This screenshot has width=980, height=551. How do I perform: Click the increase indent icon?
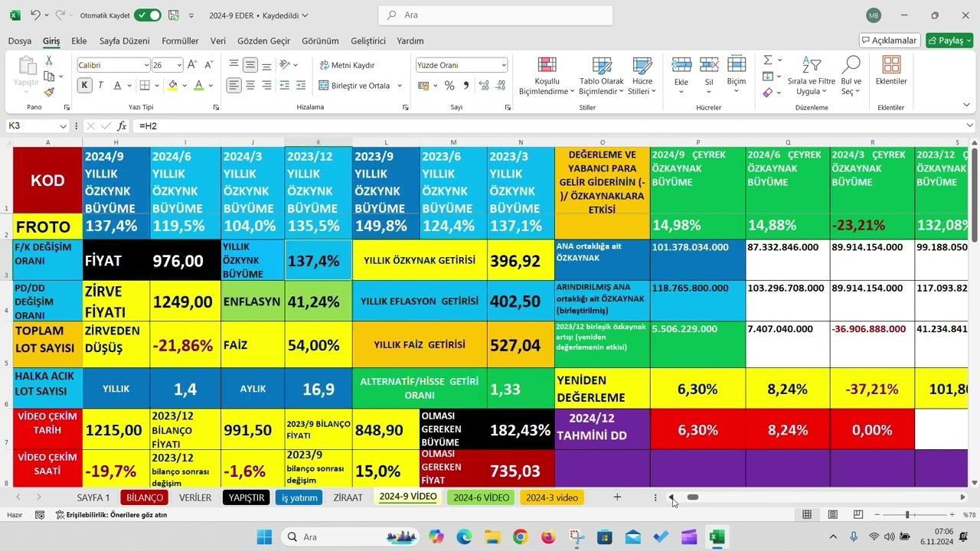pyautogui.click(x=301, y=86)
